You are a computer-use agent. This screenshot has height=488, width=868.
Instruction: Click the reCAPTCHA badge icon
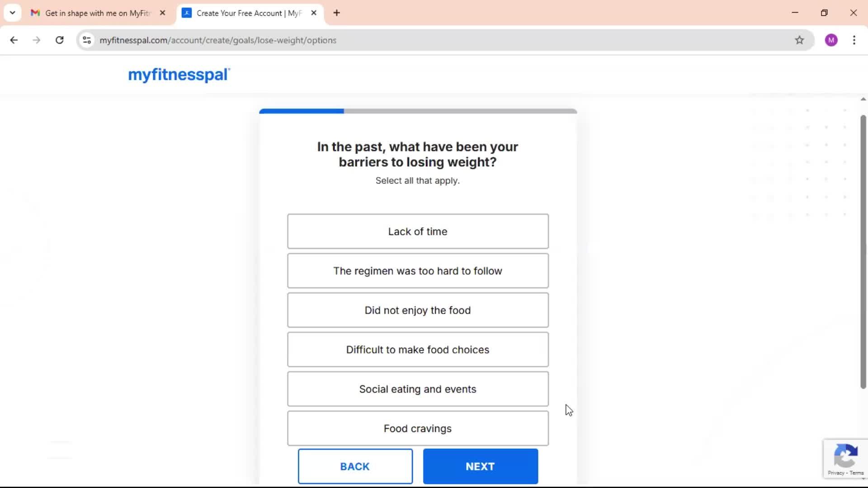845,455
